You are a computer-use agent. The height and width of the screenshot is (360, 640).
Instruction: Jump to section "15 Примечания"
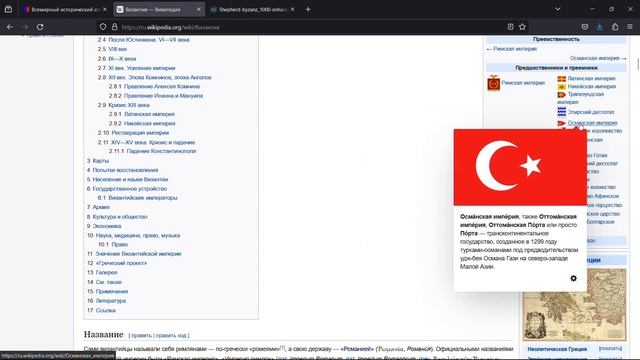coord(107,291)
